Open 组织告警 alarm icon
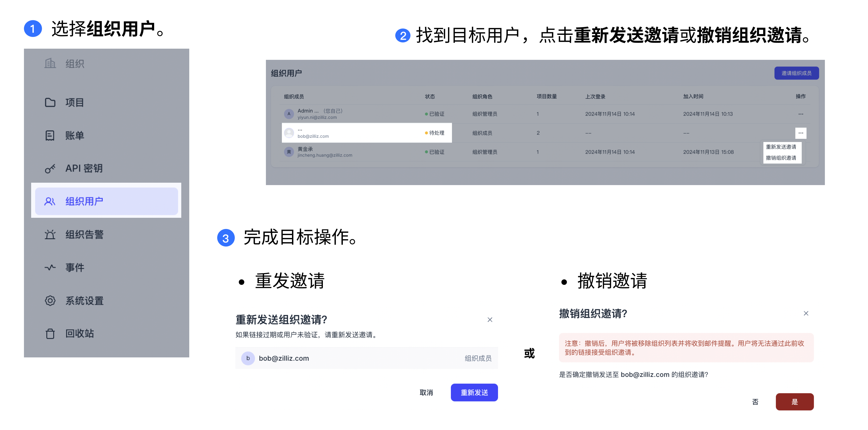Screen dimensions: 868x430 pyautogui.click(x=50, y=234)
